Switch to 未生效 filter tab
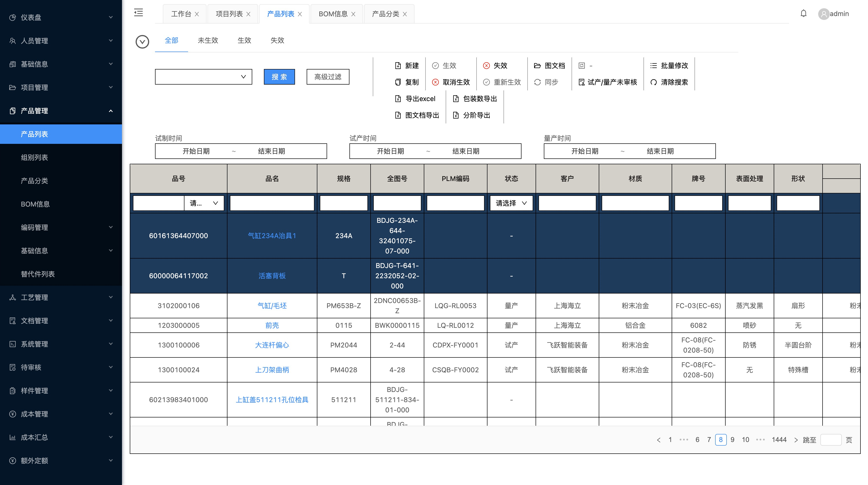The width and height of the screenshot is (868, 485). coord(208,40)
